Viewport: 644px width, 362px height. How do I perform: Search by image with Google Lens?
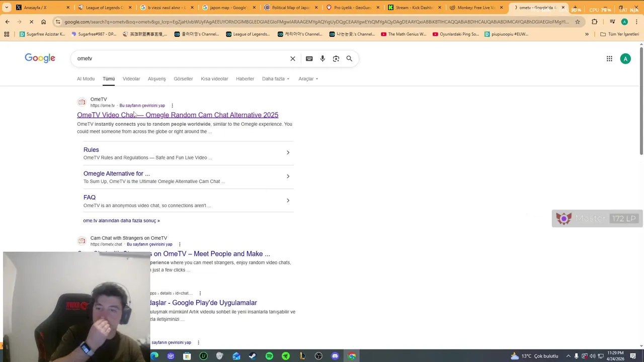click(336, 58)
